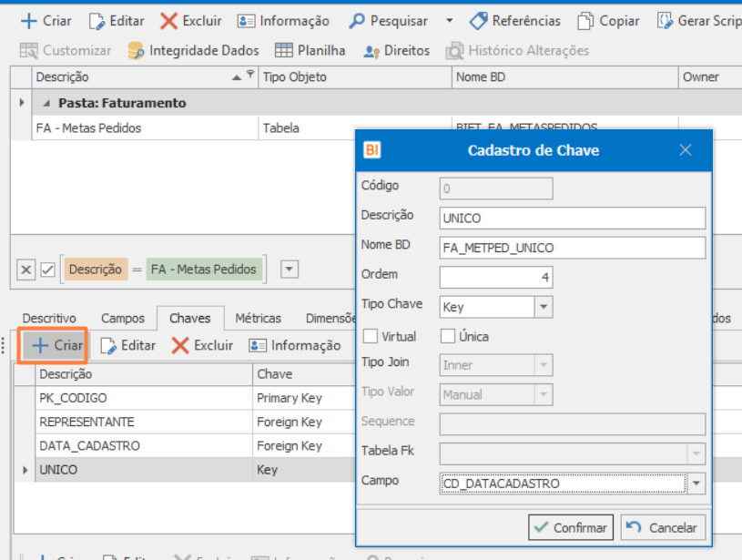Open the Tabela Fk dropdown

tap(696, 453)
